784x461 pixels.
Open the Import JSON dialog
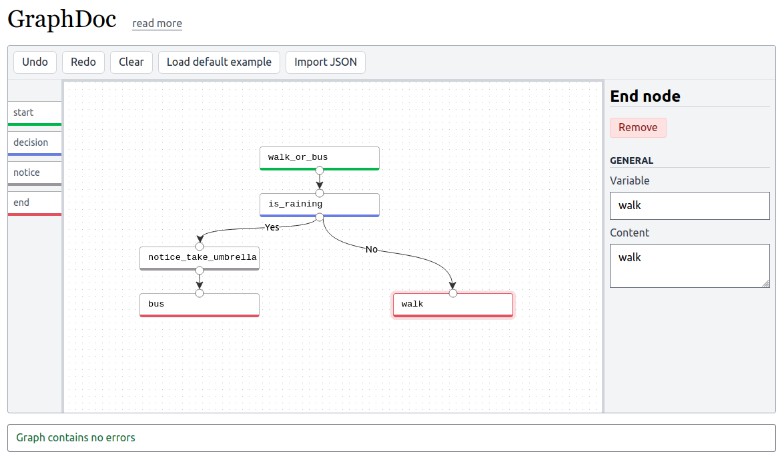click(x=325, y=62)
